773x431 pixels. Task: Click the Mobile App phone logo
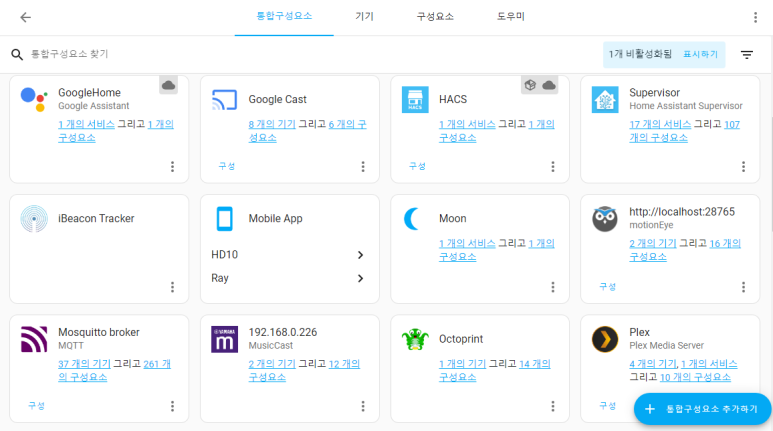[x=224, y=218]
